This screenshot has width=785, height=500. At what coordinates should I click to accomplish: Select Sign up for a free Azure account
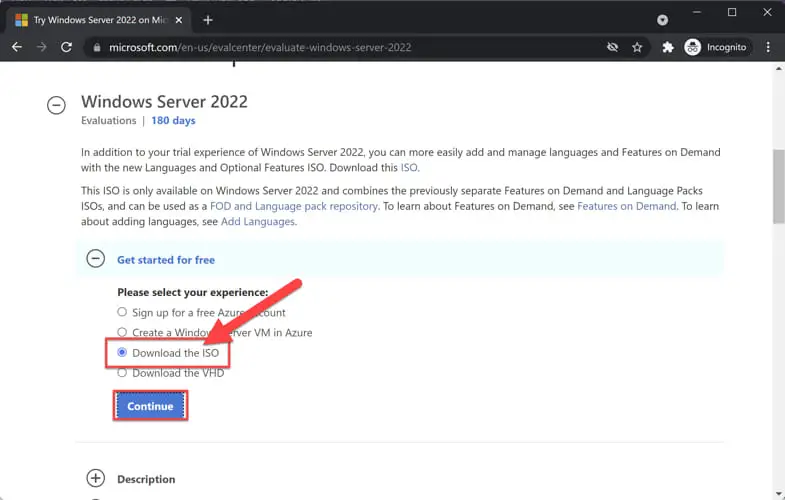click(x=122, y=312)
